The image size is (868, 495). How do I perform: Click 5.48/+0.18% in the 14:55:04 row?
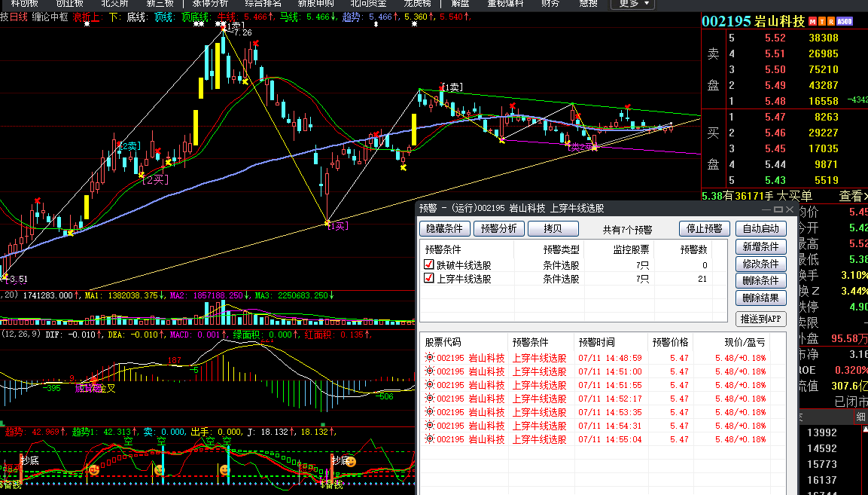tap(740, 439)
